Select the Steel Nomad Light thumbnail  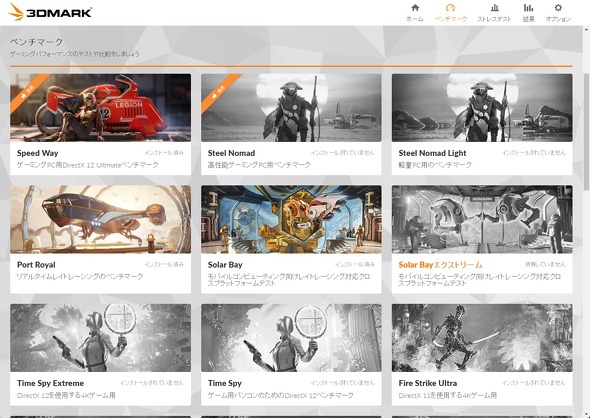click(482, 108)
